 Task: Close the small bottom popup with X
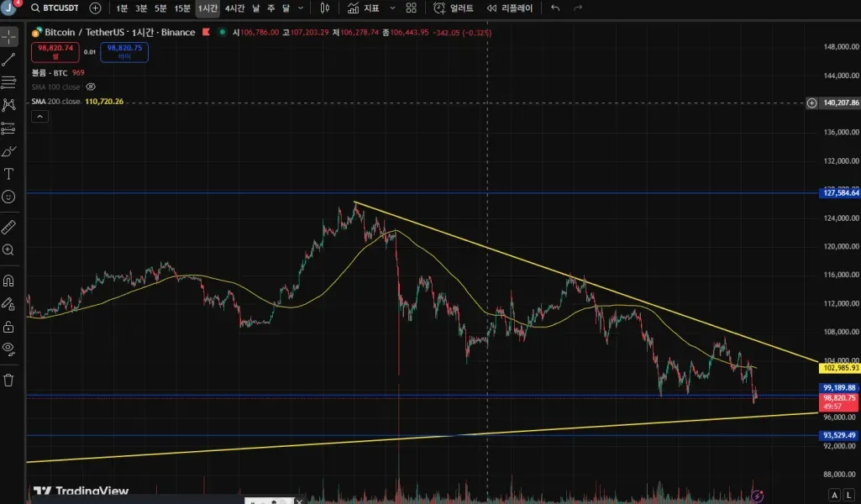299,501
